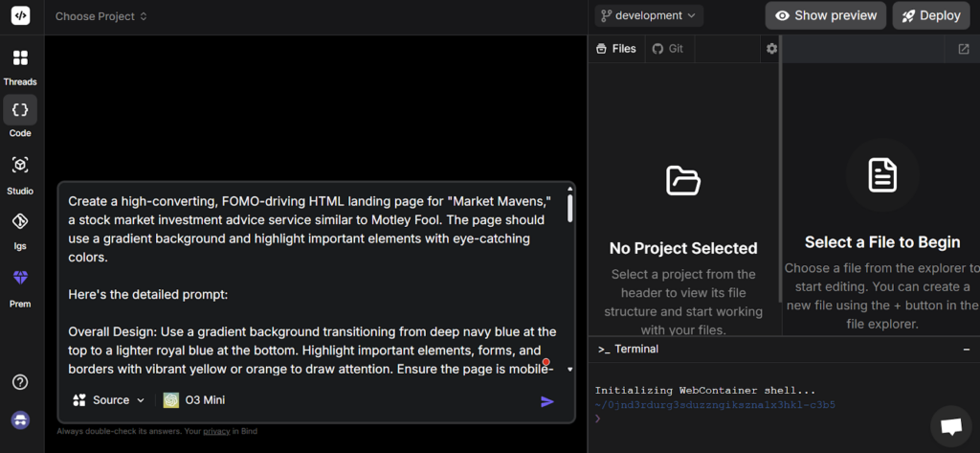Open the Source dropdown
Screen dimensions: 980x453
(109, 400)
